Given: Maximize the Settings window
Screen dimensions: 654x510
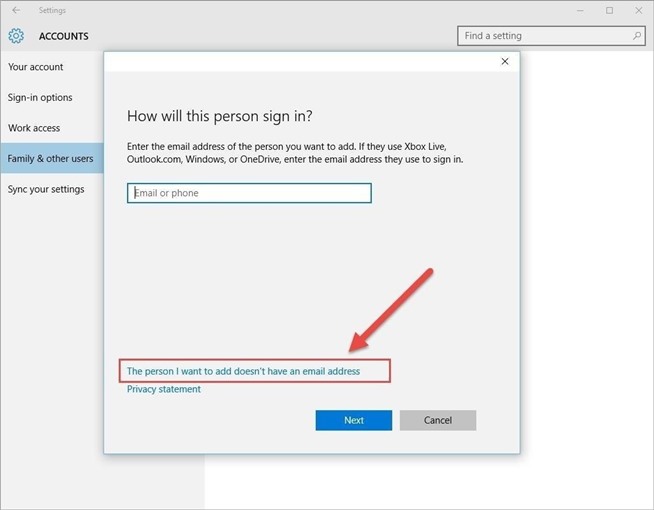Looking at the screenshot, I should pyautogui.click(x=609, y=10).
